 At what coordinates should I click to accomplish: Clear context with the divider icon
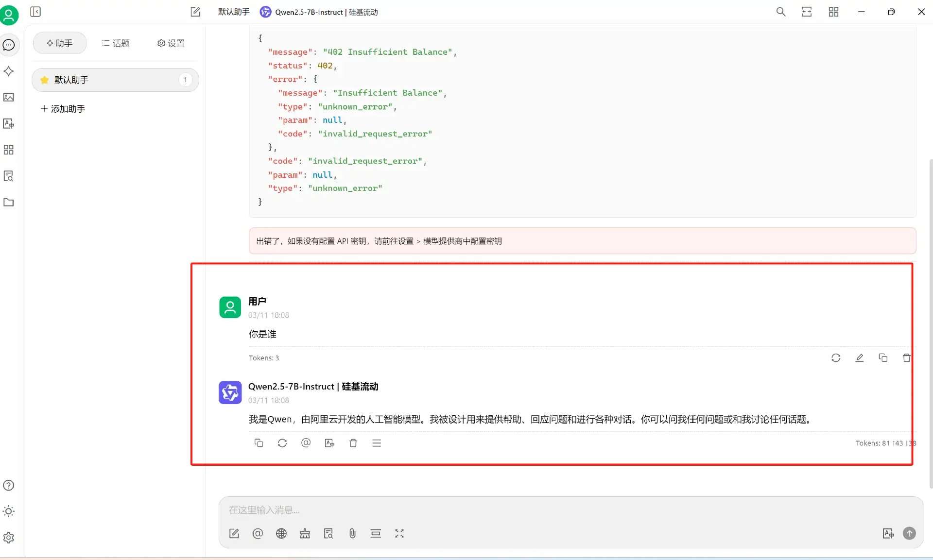click(x=376, y=533)
